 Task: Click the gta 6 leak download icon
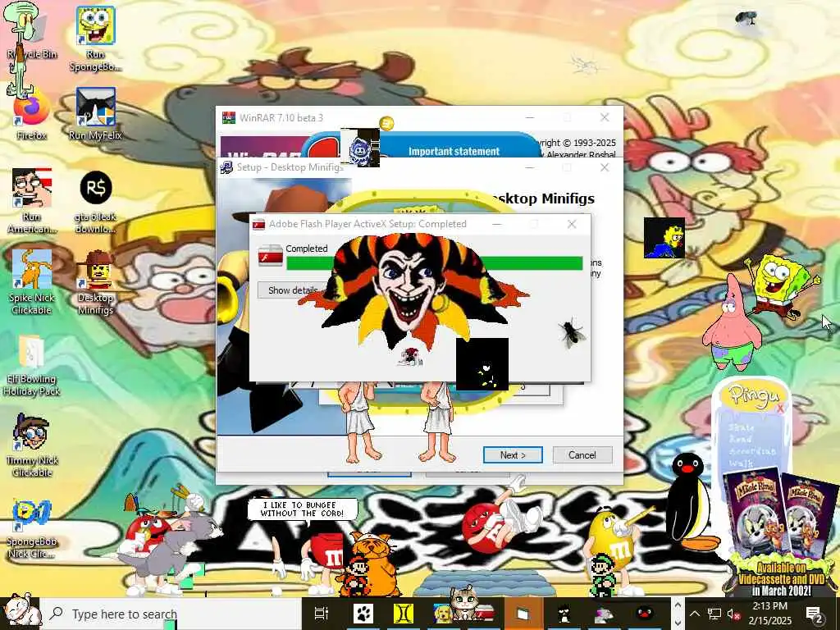pos(95,202)
